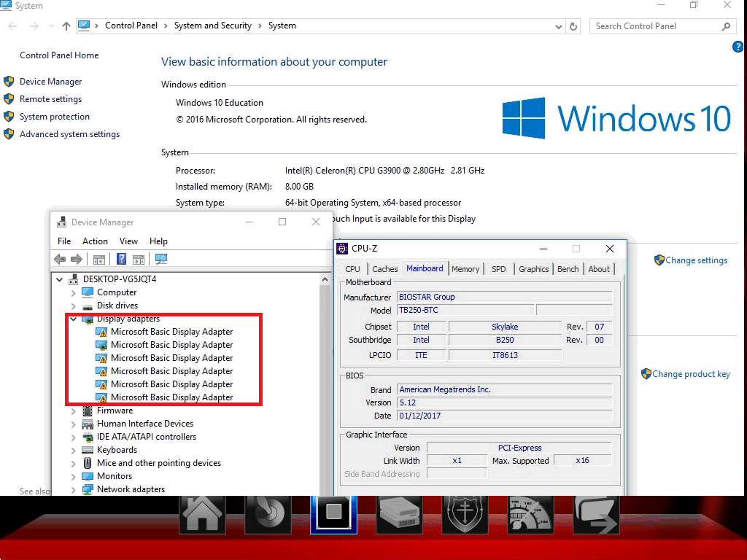Screen dimensions: 747x560
Task: Open the disc and wrench dock icon
Action: tap(268, 514)
